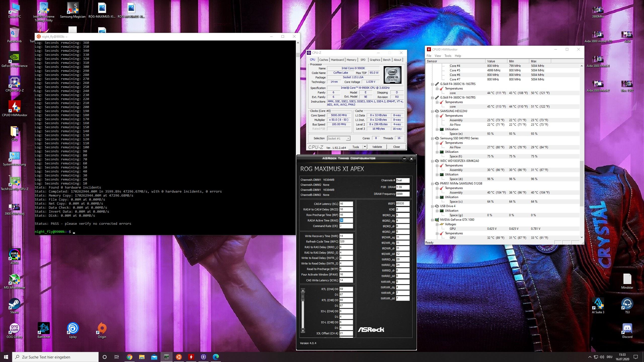Open the Mindstar text file icon
Screen dimensions: 644x362
[x=627, y=282]
